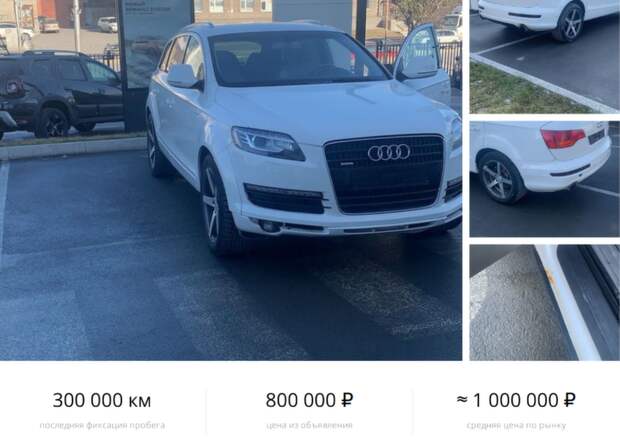Image resolution: width=620 pixels, height=441 pixels.
Task: Select the ≈ 1 000 000 ₽ market price
Action: point(516,400)
